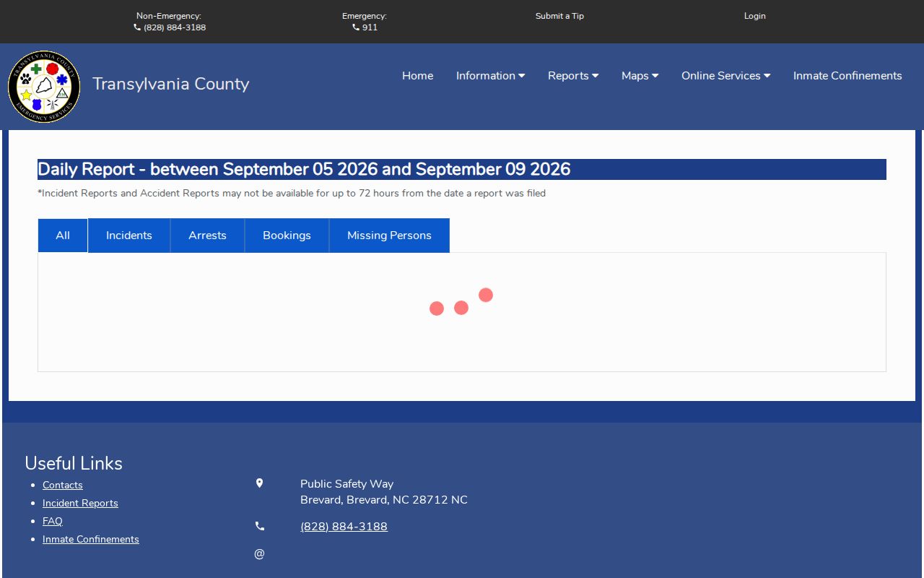Switch to the Arrests tab
Screen dimensions: 924x578
tap(207, 236)
